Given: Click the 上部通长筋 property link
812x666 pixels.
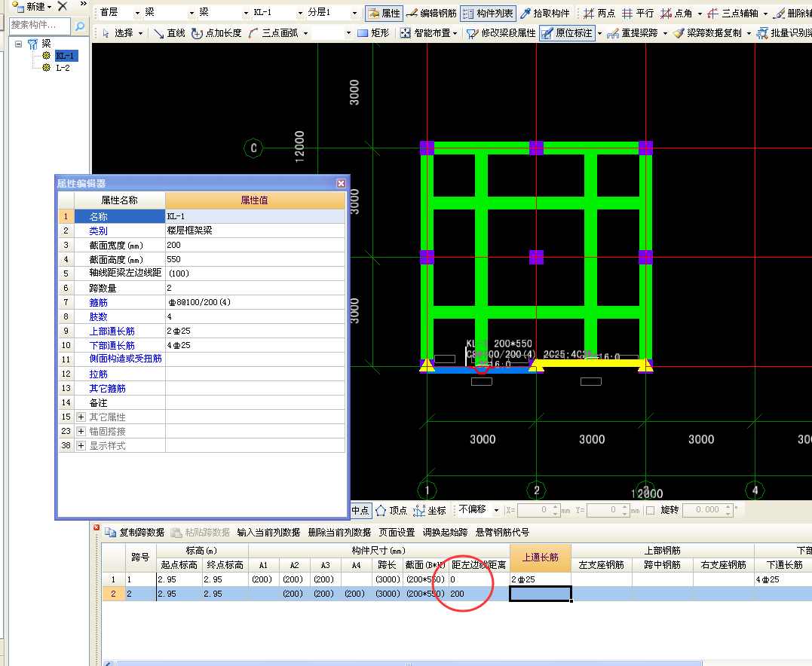Looking at the screenshot, I should click(112, 331).
